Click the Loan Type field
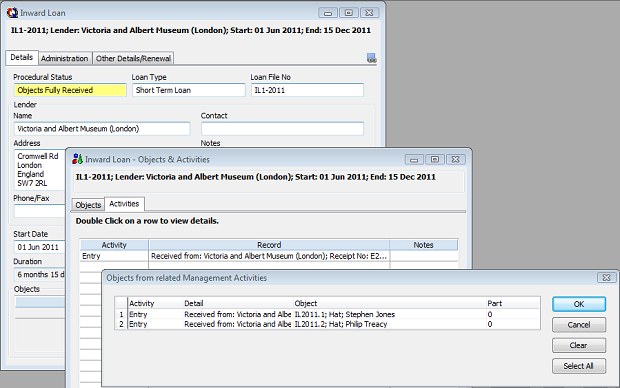 point(189,90)
